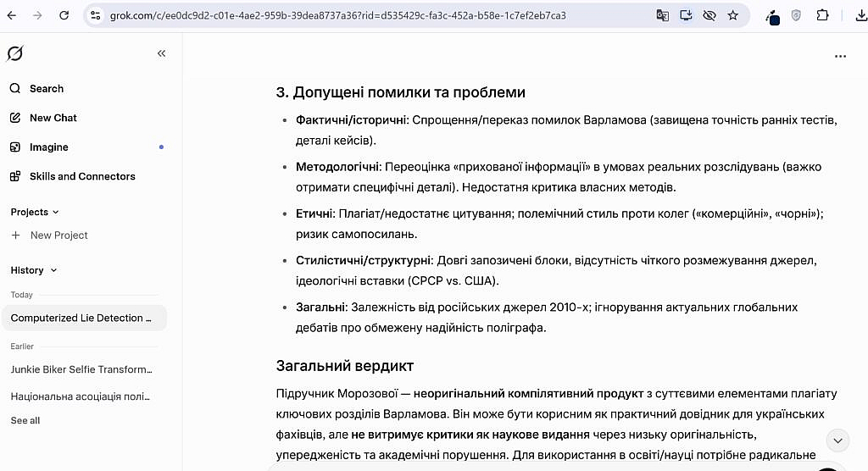Open the three-dots conversation menu
868x471 pixels.
tap(840, 56)
